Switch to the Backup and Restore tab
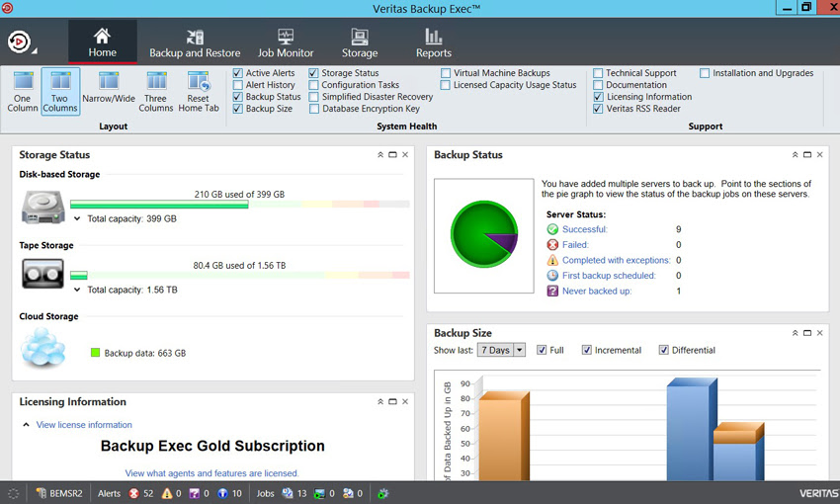The image size is (840, 504). 195,42
